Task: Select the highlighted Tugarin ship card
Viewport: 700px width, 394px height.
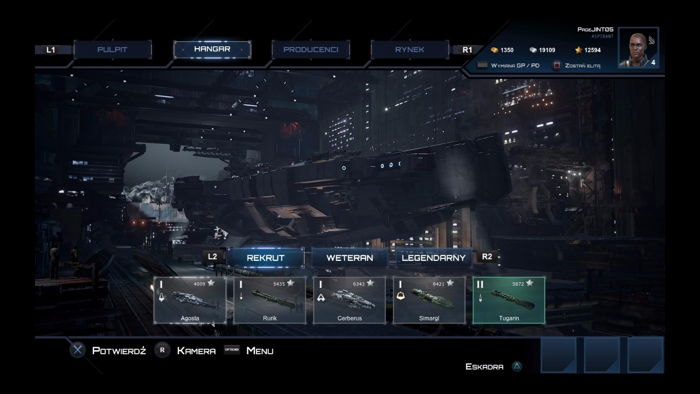Action: [x=509, y=300]
